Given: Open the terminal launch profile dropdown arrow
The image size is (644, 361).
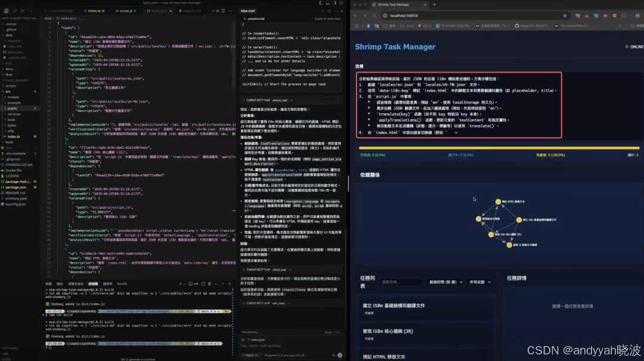Looking at the screenshot, I should coord(185,284).
